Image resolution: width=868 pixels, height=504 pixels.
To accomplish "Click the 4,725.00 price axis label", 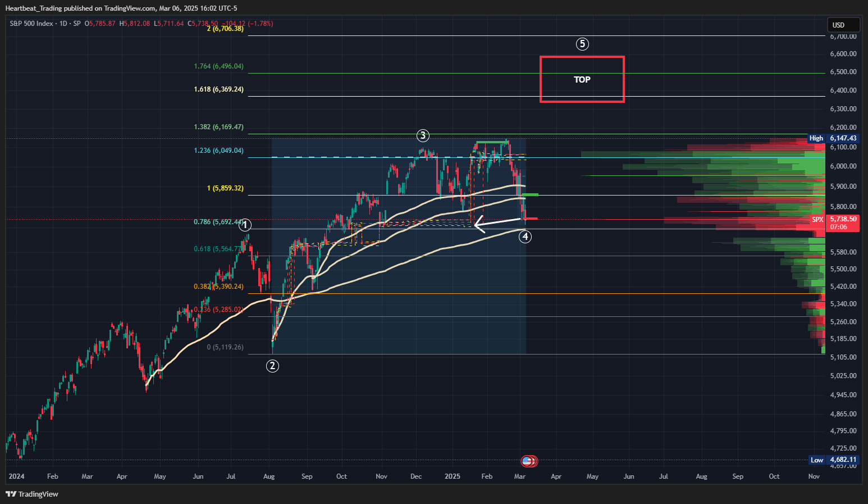I will click(x=843, y=448).
